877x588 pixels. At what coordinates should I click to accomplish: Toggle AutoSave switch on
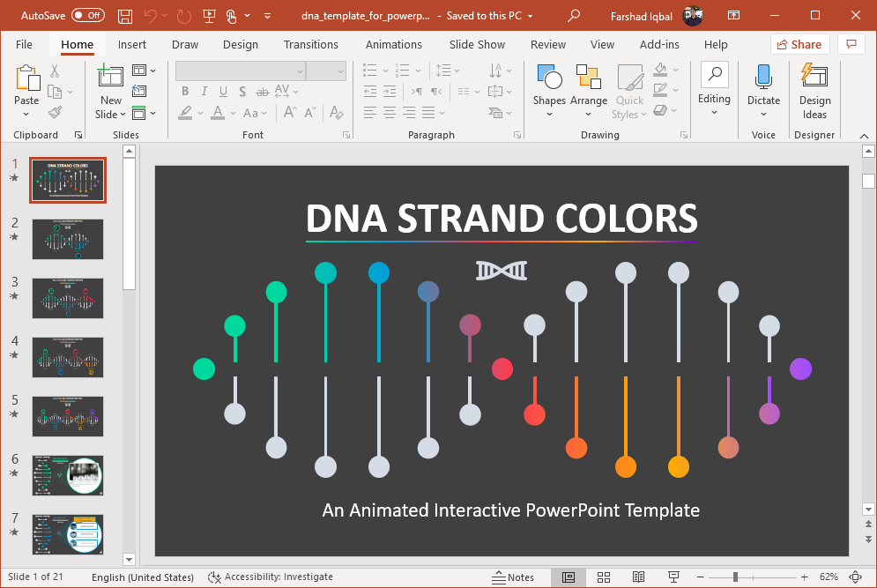(88, 16)
